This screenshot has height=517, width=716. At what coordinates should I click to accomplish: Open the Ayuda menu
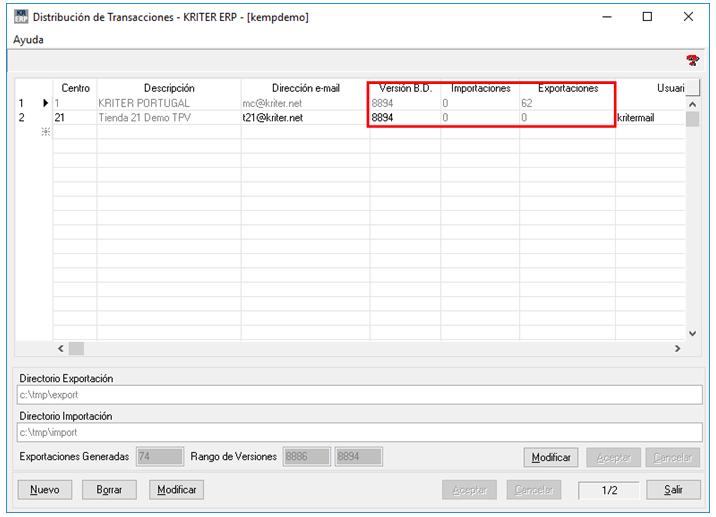[28, 40]
